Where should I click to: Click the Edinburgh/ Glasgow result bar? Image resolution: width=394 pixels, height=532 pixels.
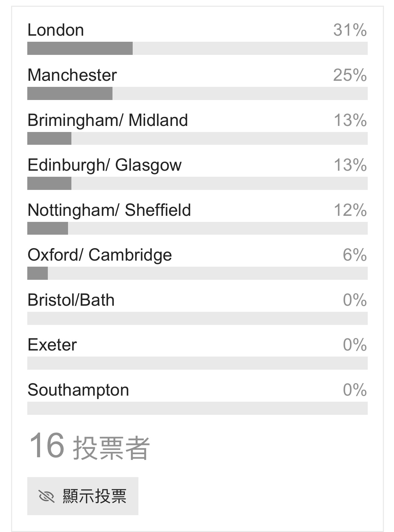coord(197,184)
